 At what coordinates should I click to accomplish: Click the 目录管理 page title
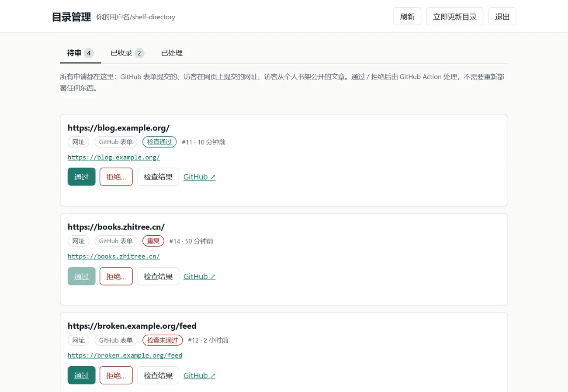click(x=71, y=17)
